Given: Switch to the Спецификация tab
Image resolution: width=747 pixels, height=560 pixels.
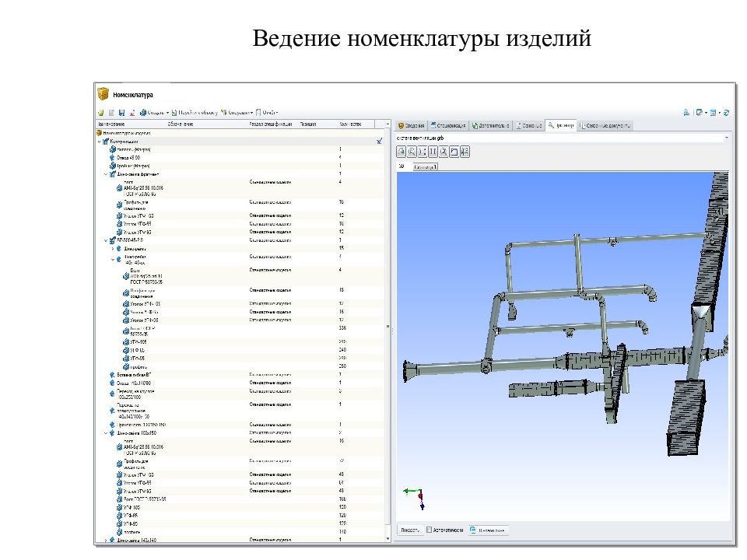Looking at the screenshot, I should [x=448, y=126].
